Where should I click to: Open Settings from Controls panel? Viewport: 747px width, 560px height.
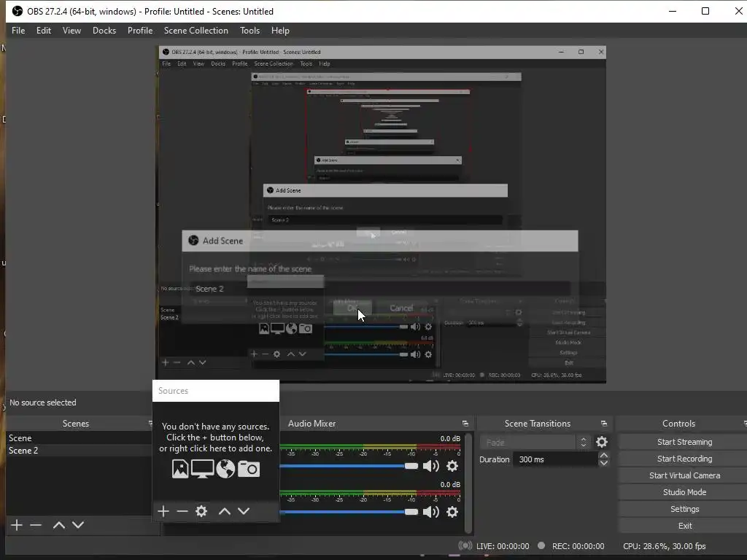pyautogui.click(x=684, y=509)
